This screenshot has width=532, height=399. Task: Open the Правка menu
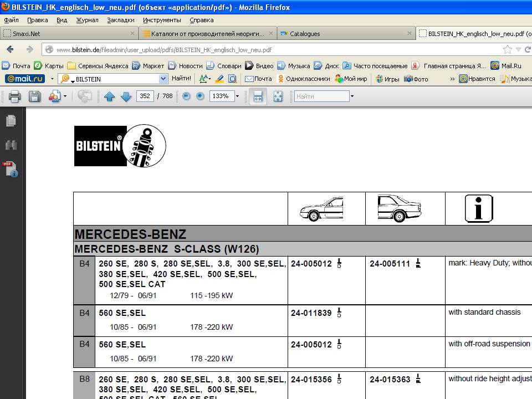pos(37,20)
